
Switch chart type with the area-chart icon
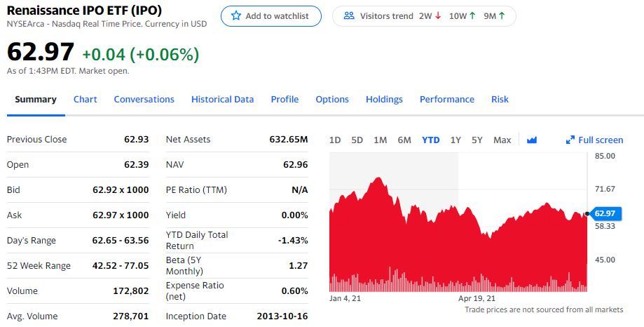click(532, 140)
